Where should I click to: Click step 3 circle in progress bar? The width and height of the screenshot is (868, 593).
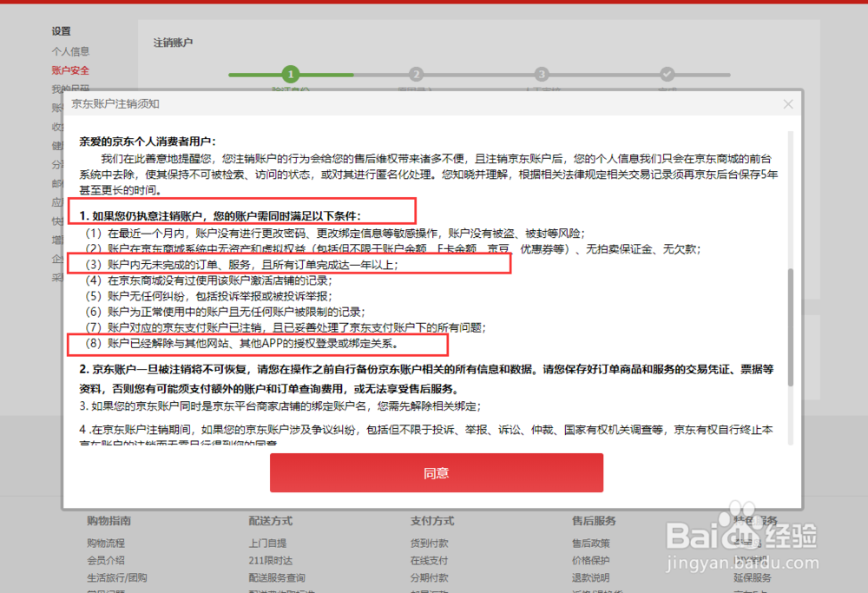pyautogui.click(x=542, y=74)
